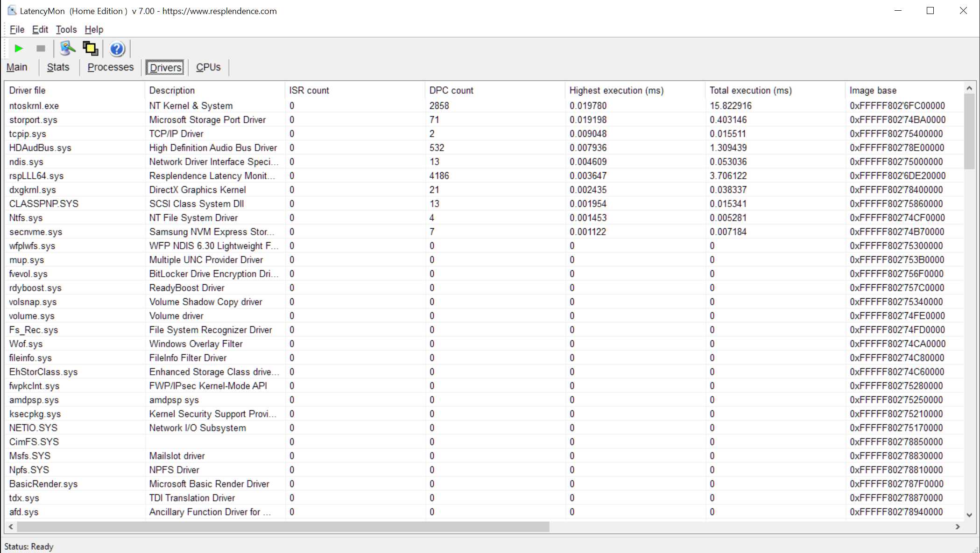Select the BasicRender.sys driver row
The width and height of the screenshot is (980, 553).
point(484,484)
